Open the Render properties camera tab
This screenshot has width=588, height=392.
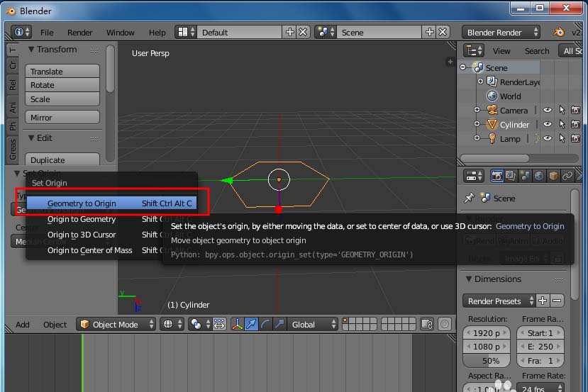(x=497, y=176)
